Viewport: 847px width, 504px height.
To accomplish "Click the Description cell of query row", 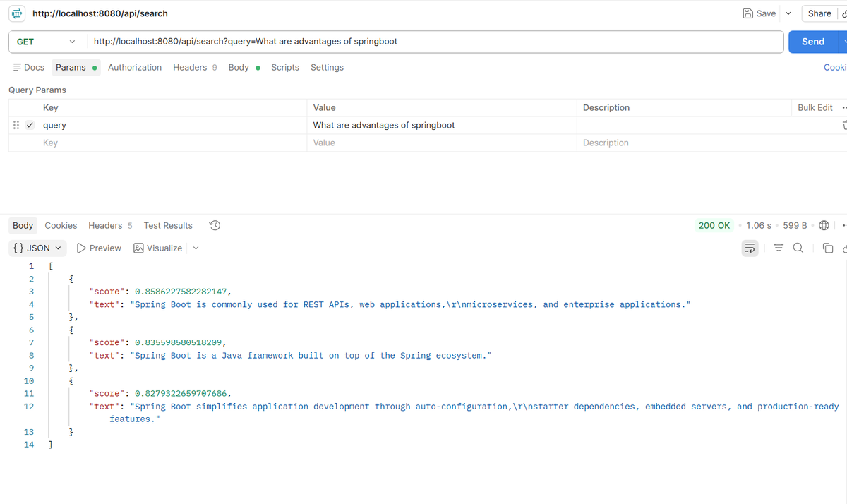I will (x=683, y=125).
